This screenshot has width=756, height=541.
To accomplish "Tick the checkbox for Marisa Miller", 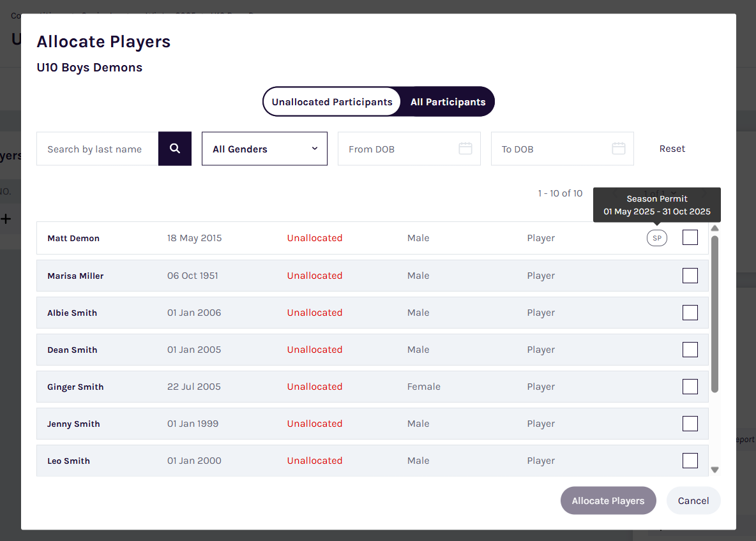I will pos(690,276).
